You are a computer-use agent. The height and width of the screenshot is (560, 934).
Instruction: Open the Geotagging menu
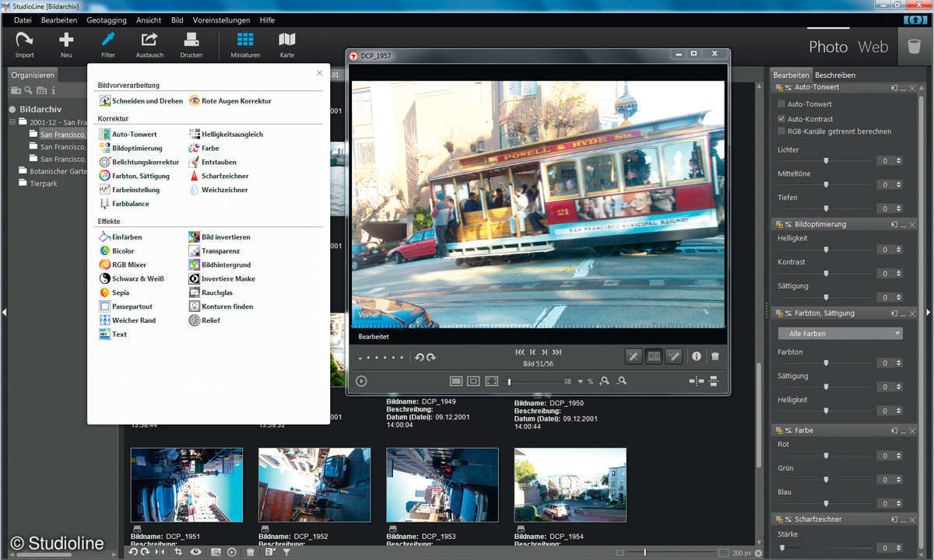click(x=107, y=20)
